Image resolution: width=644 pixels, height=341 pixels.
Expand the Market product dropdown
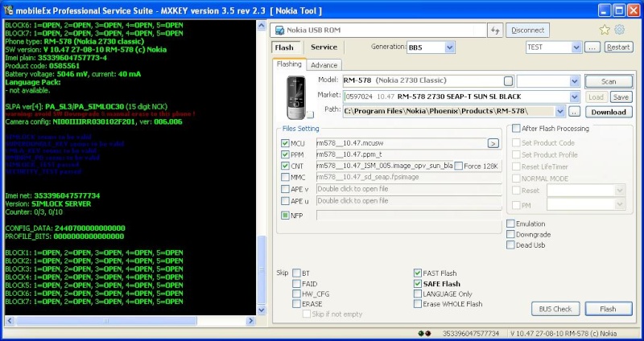[575, 97]
